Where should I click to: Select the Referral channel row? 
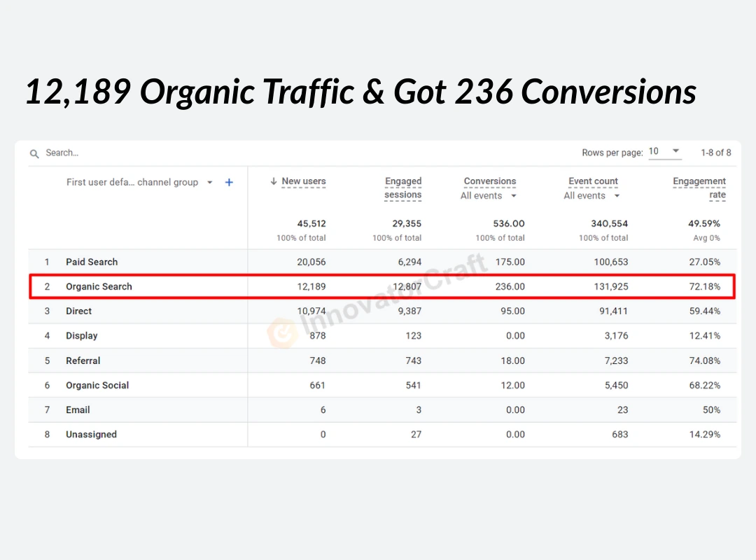click(x=83, y=360)
